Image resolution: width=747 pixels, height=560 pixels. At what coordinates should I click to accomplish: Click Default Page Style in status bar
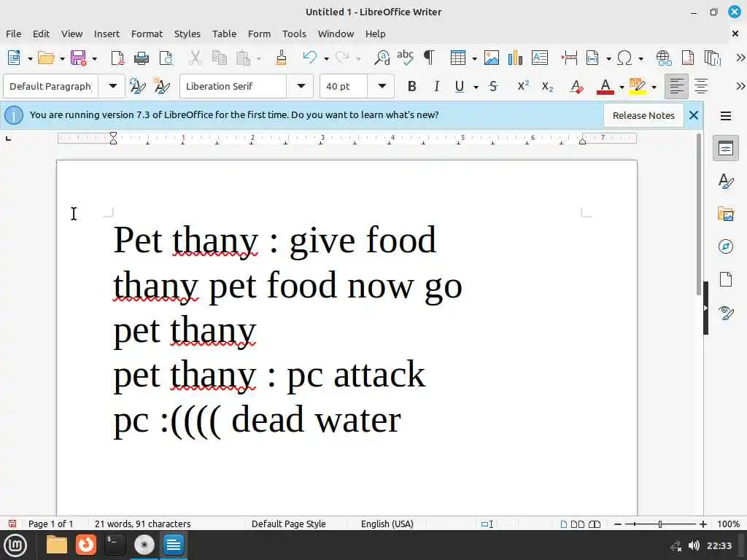coord(289,524)
